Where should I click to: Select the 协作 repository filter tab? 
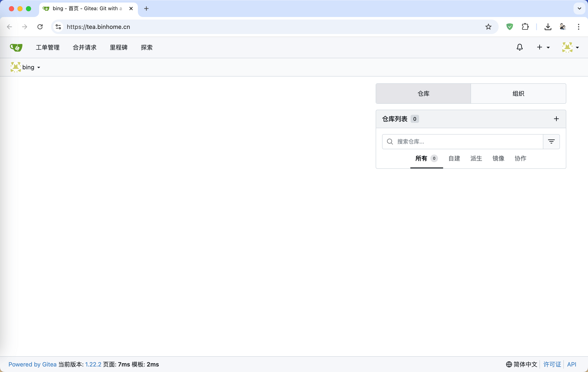520,159
